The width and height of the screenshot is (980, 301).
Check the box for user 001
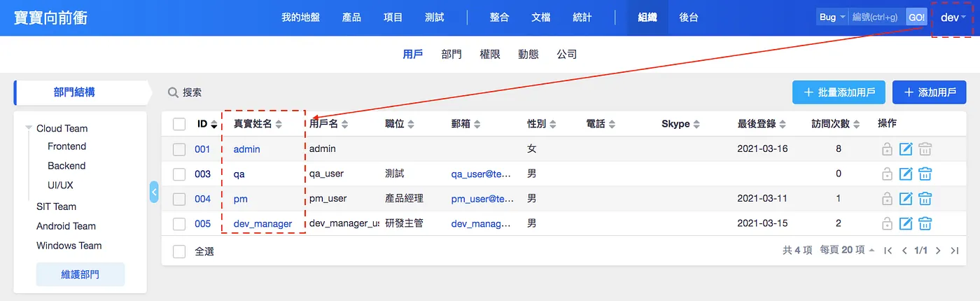[179, 149]
